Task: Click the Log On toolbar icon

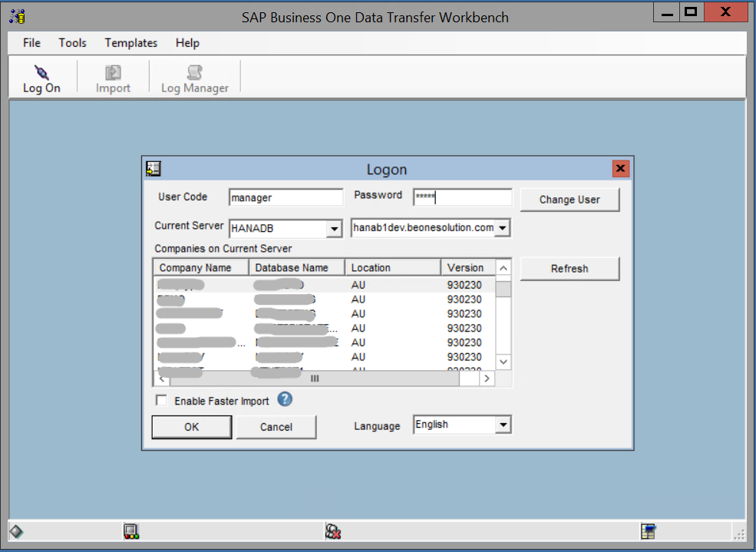Action: (41, 78)
